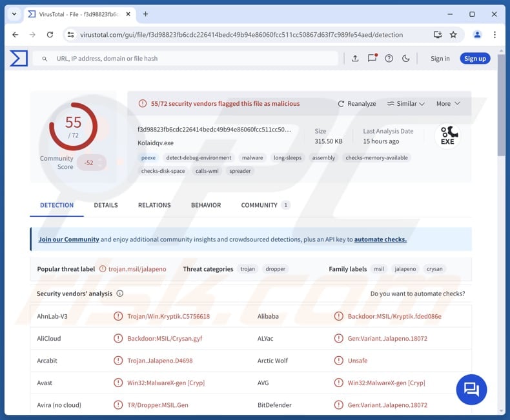Open the chat support bubble icon

coord(471,389)
